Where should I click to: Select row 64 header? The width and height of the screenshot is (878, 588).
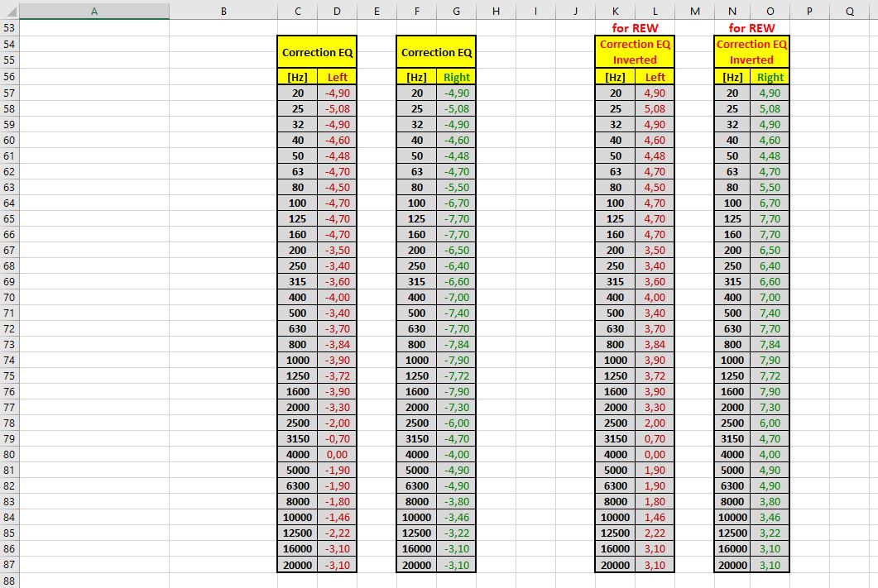[10, 203]
